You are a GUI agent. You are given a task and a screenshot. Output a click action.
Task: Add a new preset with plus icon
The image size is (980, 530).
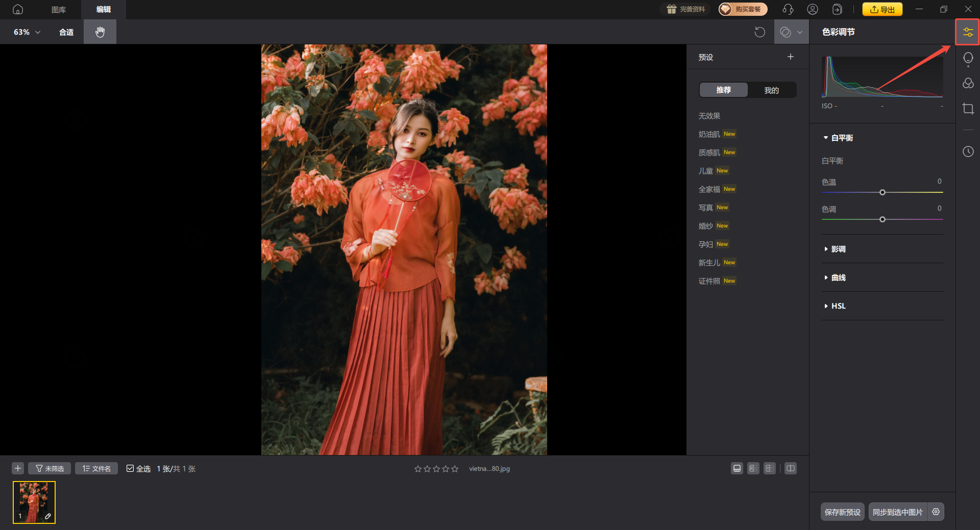point(790,57)
